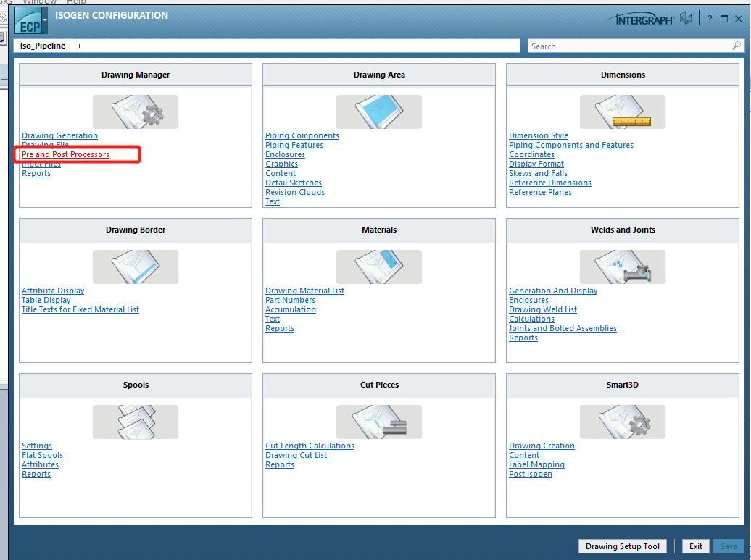Click the Welds and Joints pipe image
751x560 pixels.
622,267
